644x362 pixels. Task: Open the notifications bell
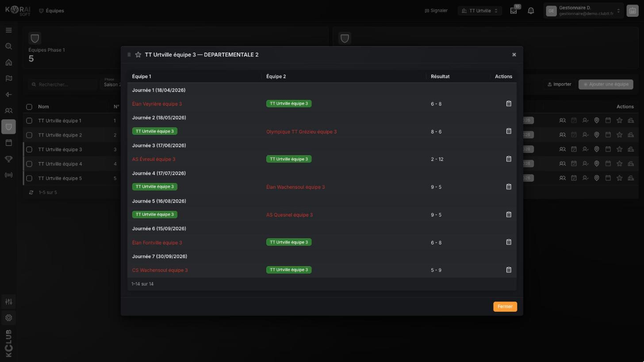pyautogui.click(x=531, y=11)
